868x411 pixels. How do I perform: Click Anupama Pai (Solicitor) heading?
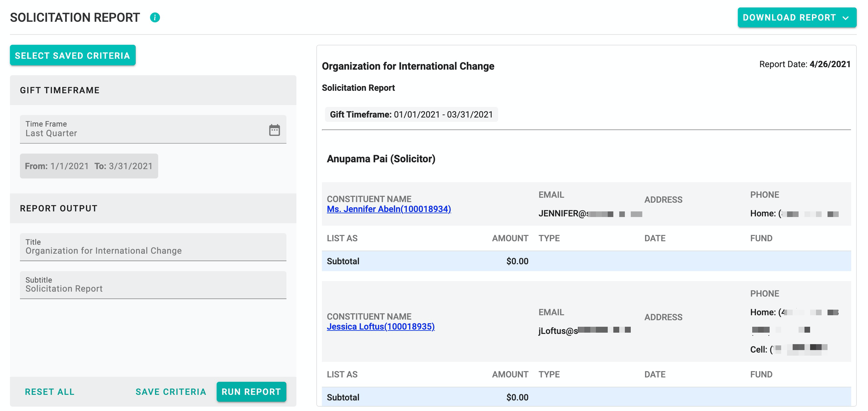381,159
